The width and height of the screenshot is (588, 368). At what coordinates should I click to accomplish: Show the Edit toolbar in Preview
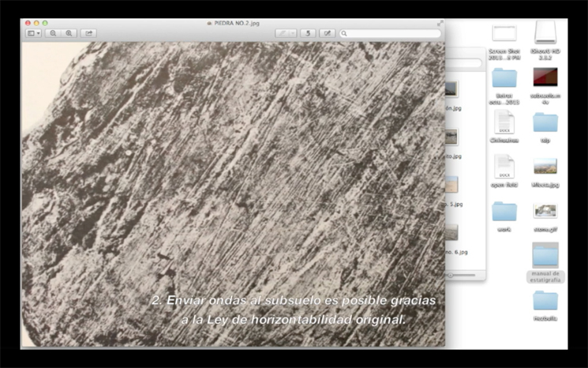(x=327, y=33)
